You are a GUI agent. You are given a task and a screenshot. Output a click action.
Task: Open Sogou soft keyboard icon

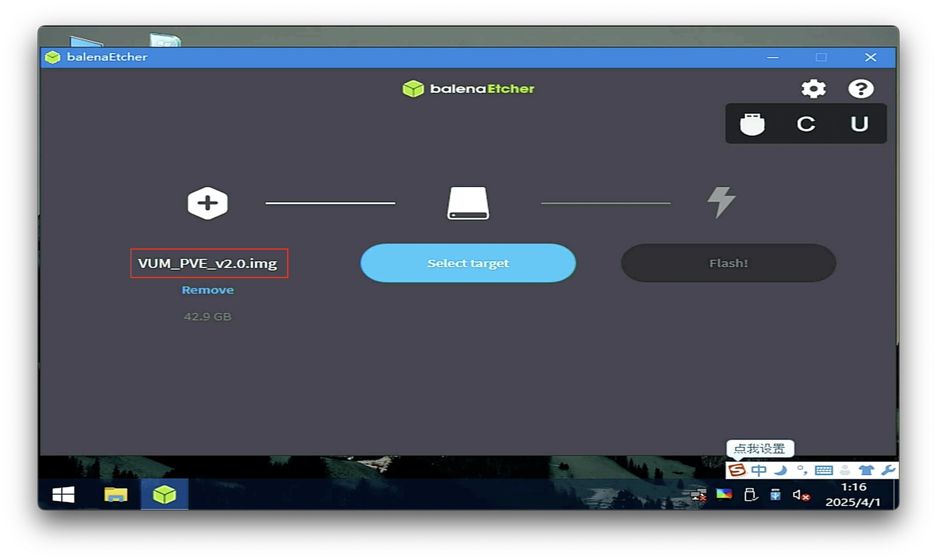pos(824,470)
